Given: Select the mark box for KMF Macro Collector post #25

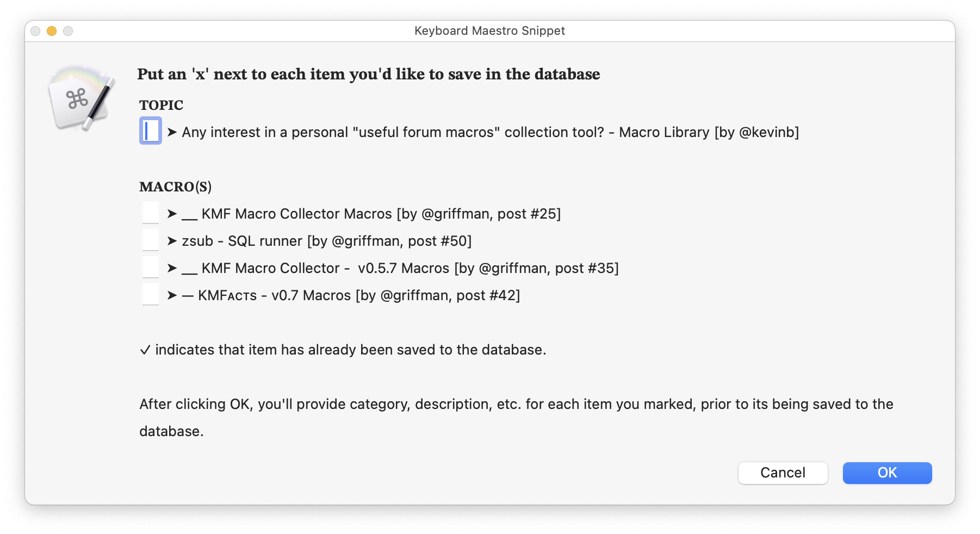Looking at the screenshot, I should 151,213.
